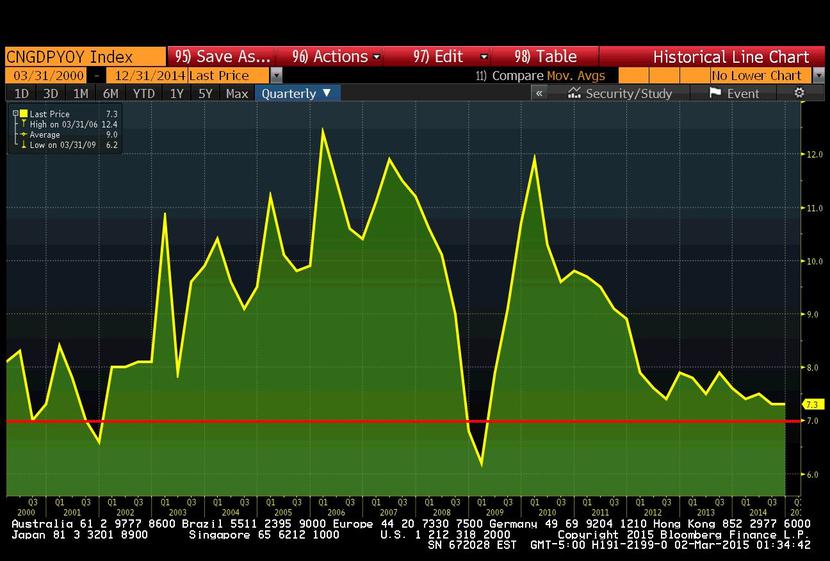Open the Quarterly periodicity dropdown

point(298,93)
